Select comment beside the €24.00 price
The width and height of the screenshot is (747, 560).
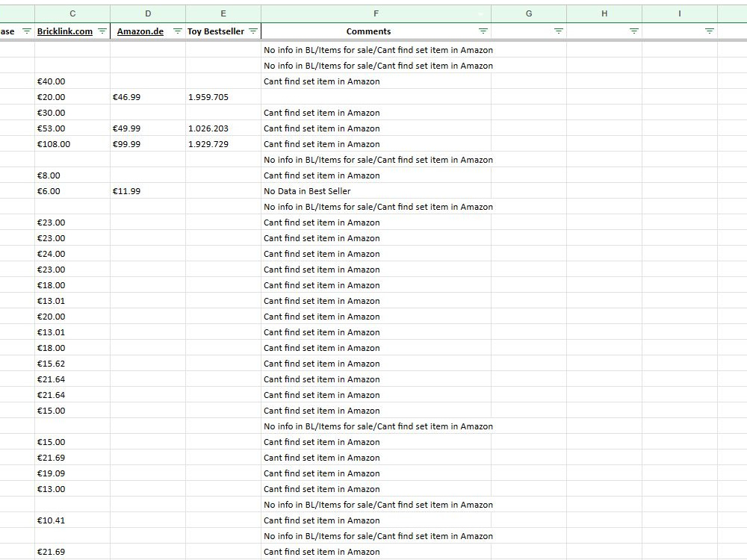point(376,255)
